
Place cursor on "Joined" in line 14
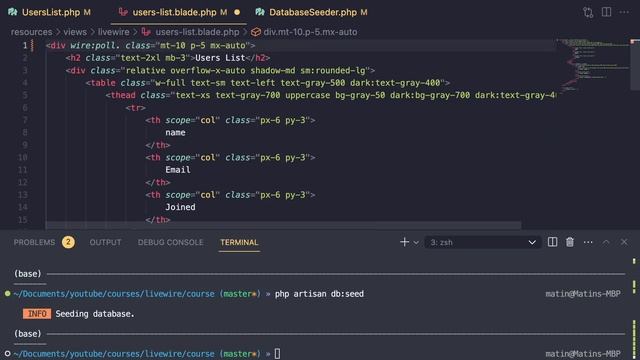pos(180,207)
